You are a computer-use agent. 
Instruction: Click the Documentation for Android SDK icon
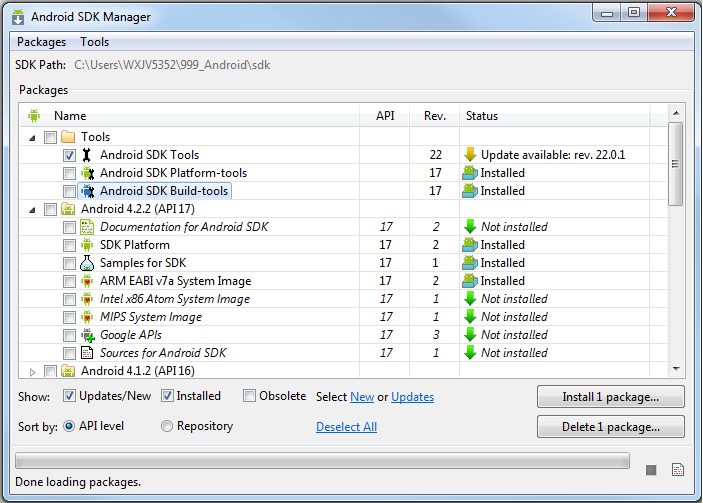(x=86, y=227)
